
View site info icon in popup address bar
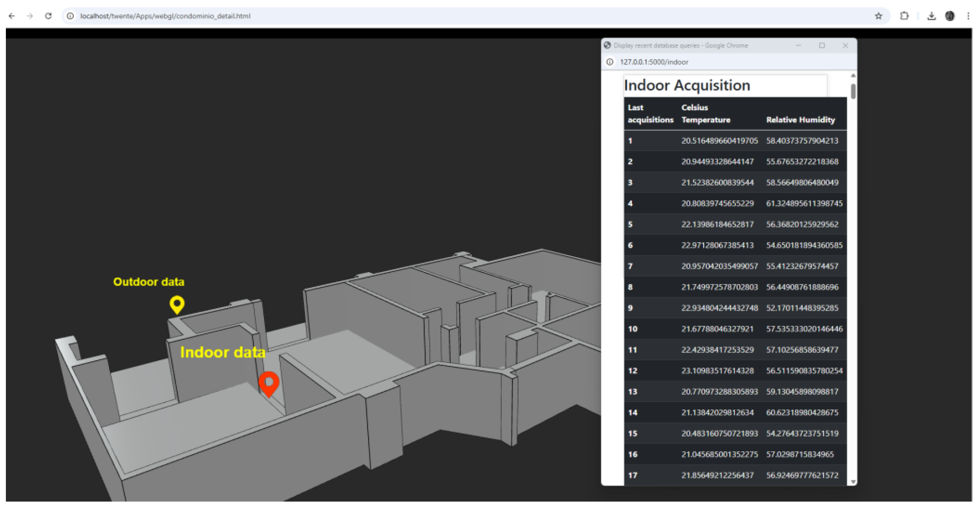point(610,62)
